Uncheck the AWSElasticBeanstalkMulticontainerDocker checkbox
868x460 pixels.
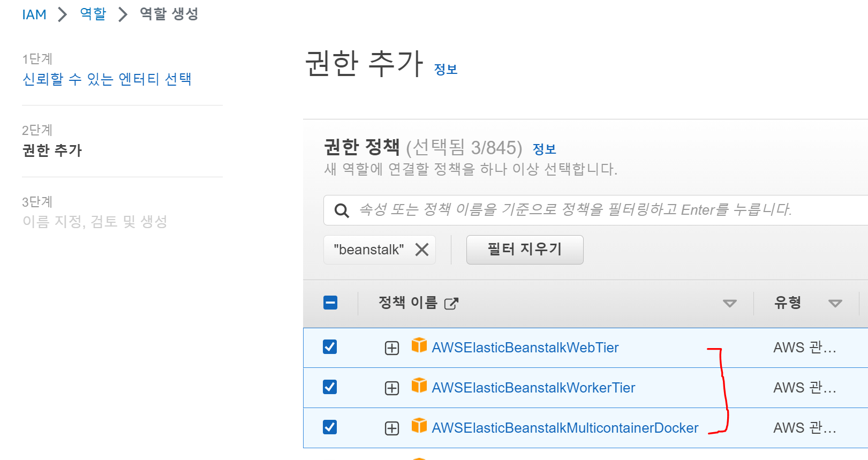pos(330,427)
